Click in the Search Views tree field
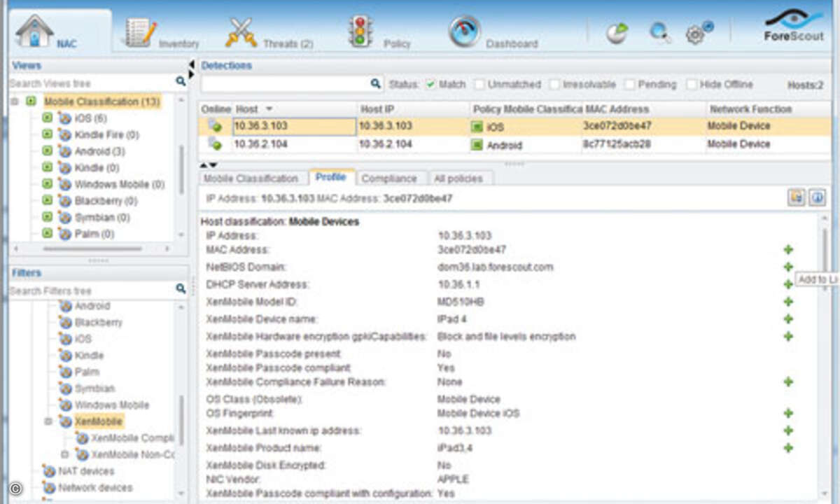This screenshot has height=504, width=840. click(92, 83)
